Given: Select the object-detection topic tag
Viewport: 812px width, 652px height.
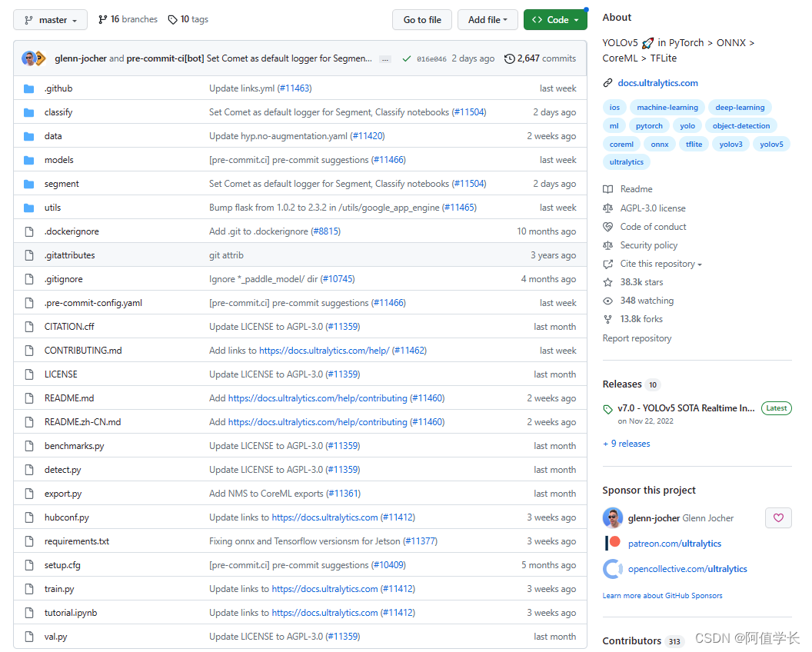Looking at the screenshot, I should (741, 126).
